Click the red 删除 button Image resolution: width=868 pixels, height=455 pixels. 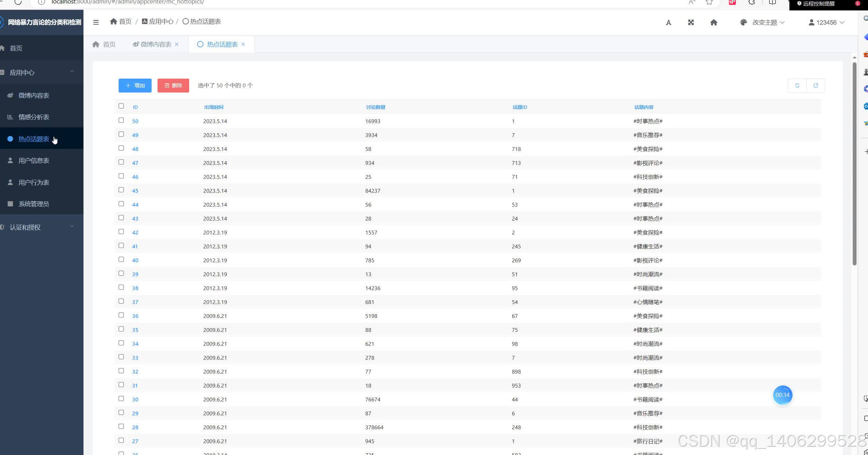[x=173, y=85]
